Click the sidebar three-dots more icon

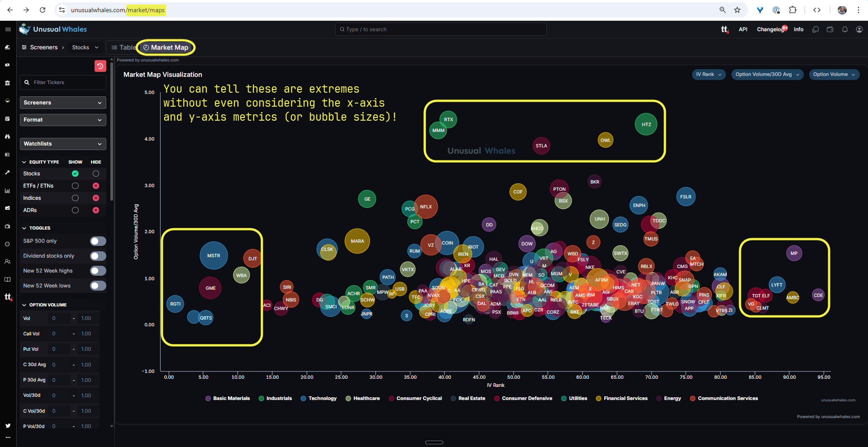(x=8, y=438)
